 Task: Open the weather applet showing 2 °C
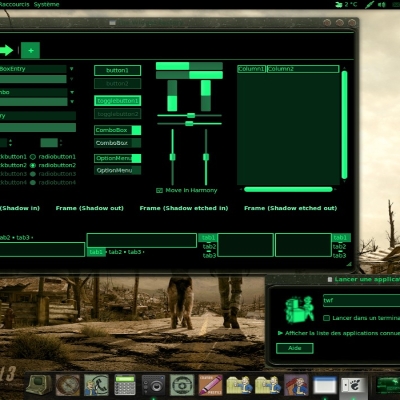coord(346,5)
